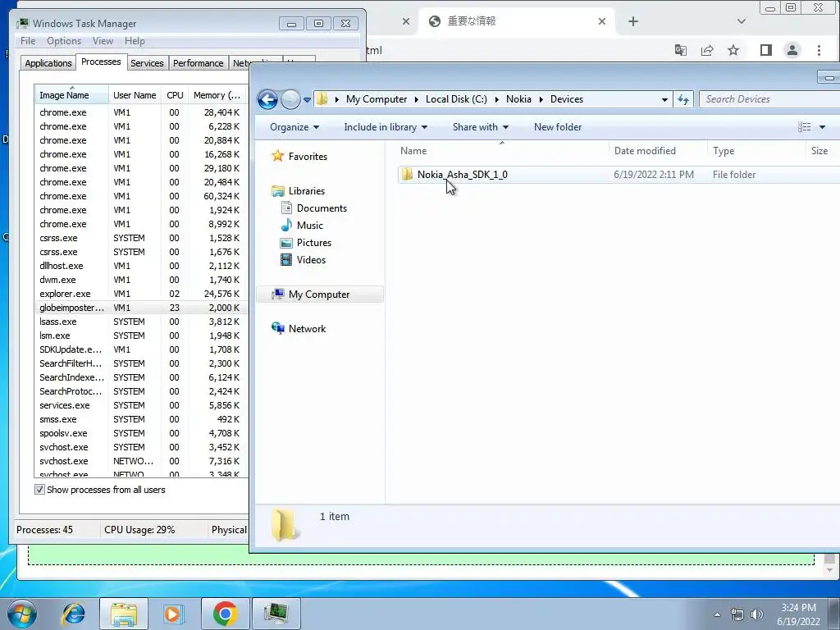Open Task Manager Help menu
Image resolution: width=840 pixels, height=630 pixels.
tap(135, 41)
